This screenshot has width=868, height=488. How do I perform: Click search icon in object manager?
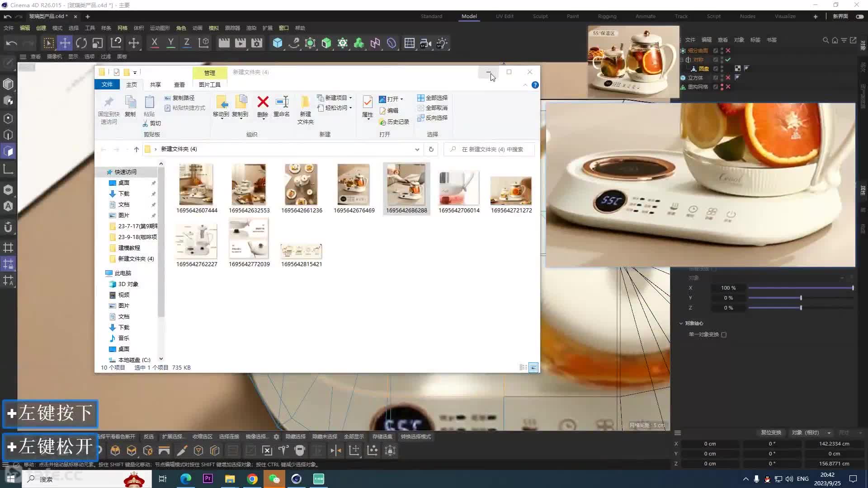tap(826, 40)
